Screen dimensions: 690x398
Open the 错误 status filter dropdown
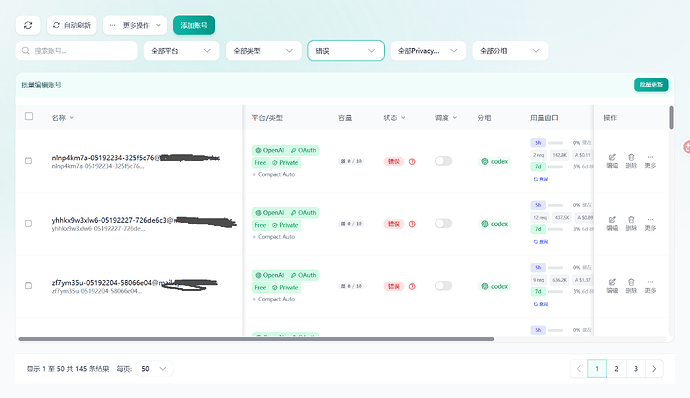(x=346, y=51)
